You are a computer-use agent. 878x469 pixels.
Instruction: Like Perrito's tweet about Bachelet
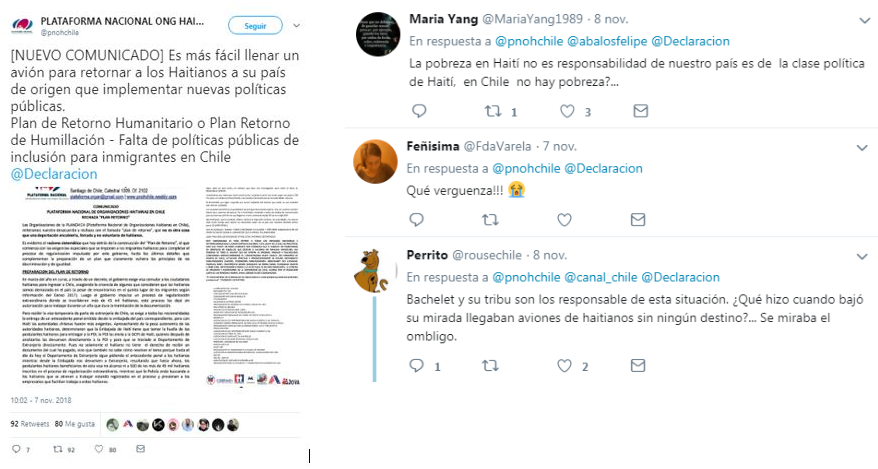(x=564, y=365)
